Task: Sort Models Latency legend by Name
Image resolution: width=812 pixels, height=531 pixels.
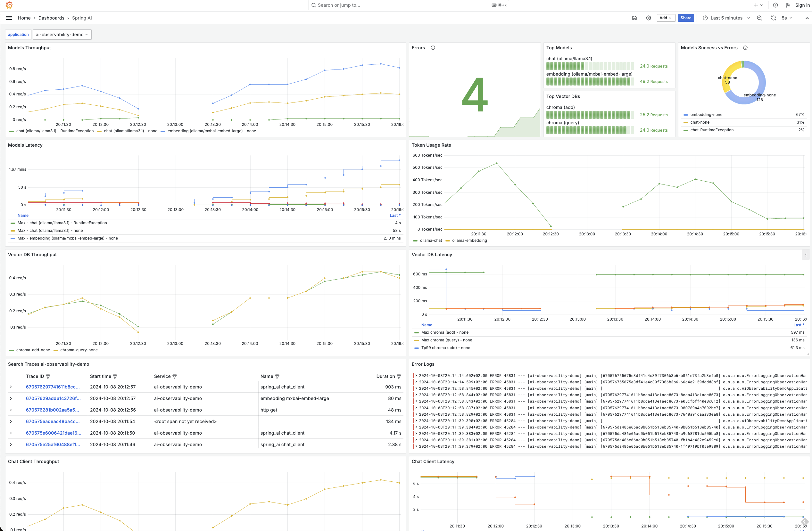Action: point(23,215)
